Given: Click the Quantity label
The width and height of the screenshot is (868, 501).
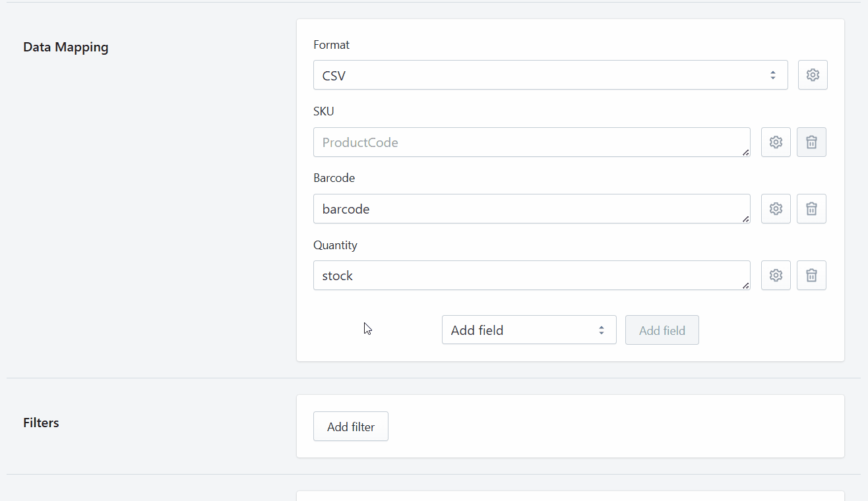Looking at the screenshot, I should tap(335, 245).
